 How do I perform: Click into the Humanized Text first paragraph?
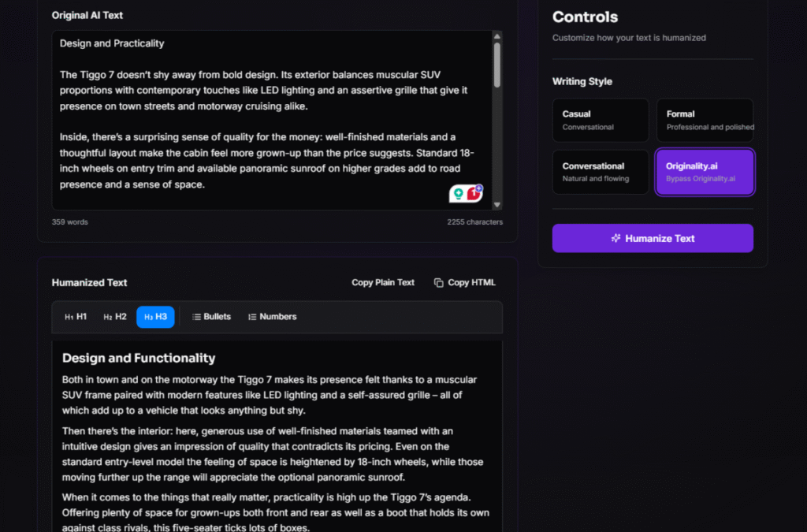tap(268, 395)
